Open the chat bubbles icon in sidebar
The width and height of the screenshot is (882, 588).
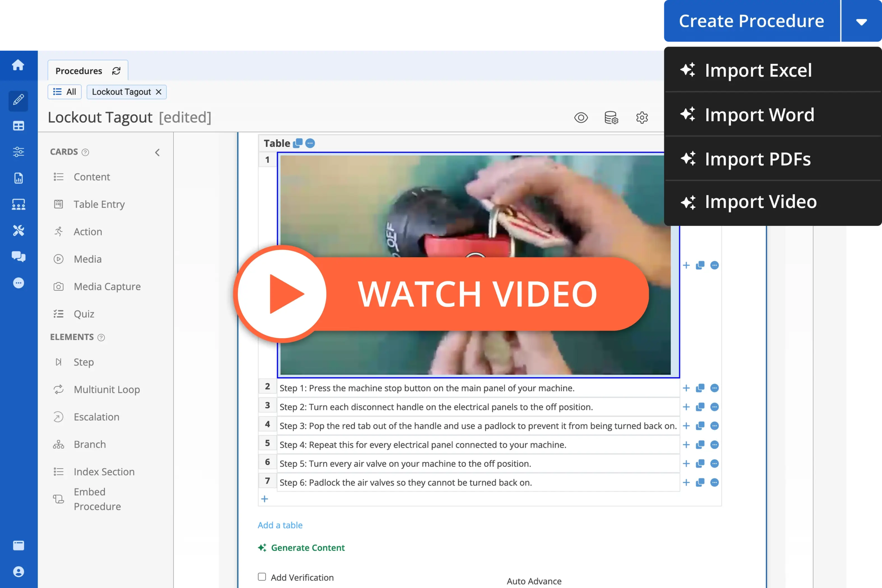pos(18,256)
